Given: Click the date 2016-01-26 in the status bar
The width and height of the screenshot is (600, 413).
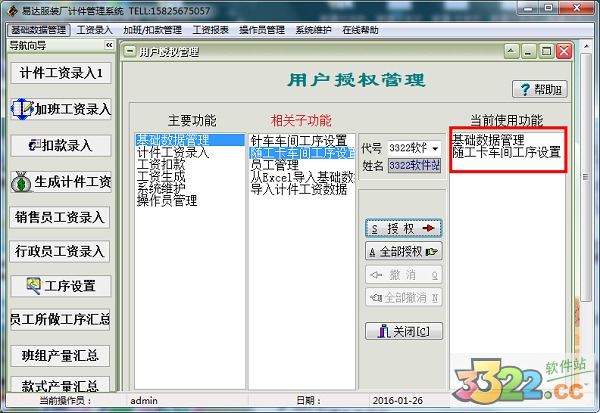Looking at the screenshot, I should point(398,401).
